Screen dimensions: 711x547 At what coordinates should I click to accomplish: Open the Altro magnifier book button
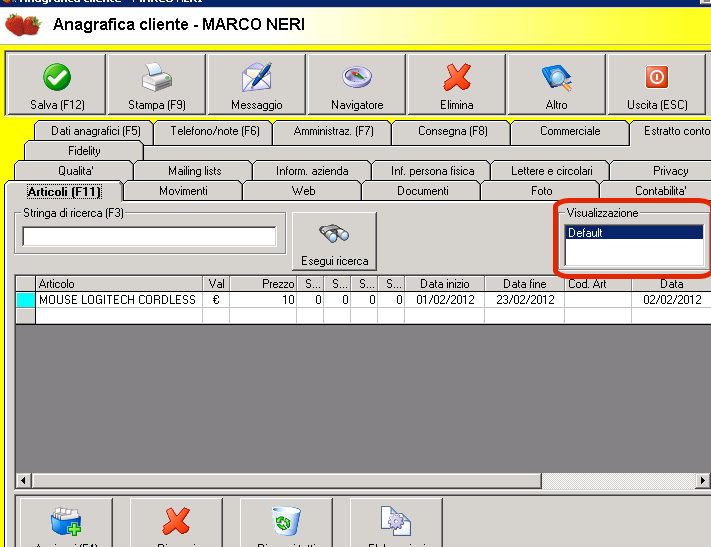click(556, 84)
